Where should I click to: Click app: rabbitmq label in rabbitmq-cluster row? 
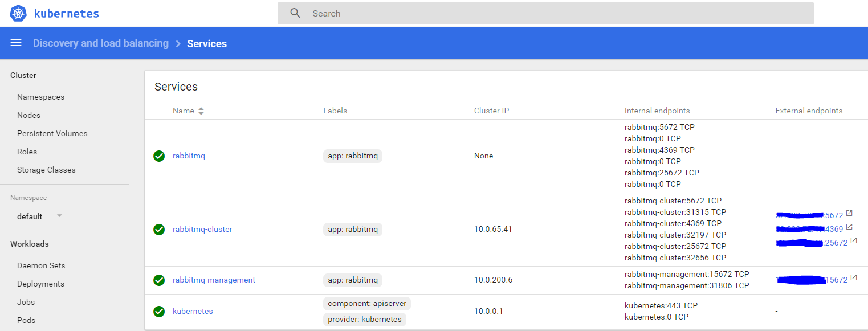pos(353,230)
